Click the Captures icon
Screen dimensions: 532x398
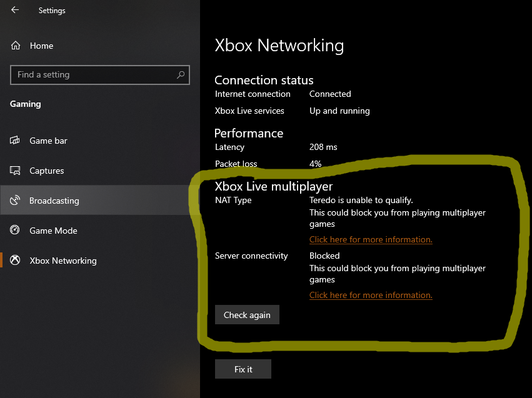point(15,170)
